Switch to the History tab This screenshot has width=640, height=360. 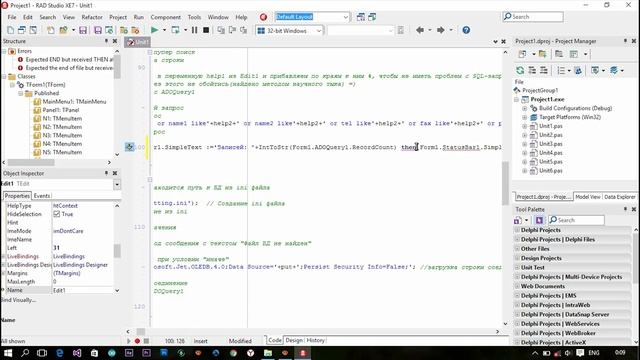tap(315, 340)
